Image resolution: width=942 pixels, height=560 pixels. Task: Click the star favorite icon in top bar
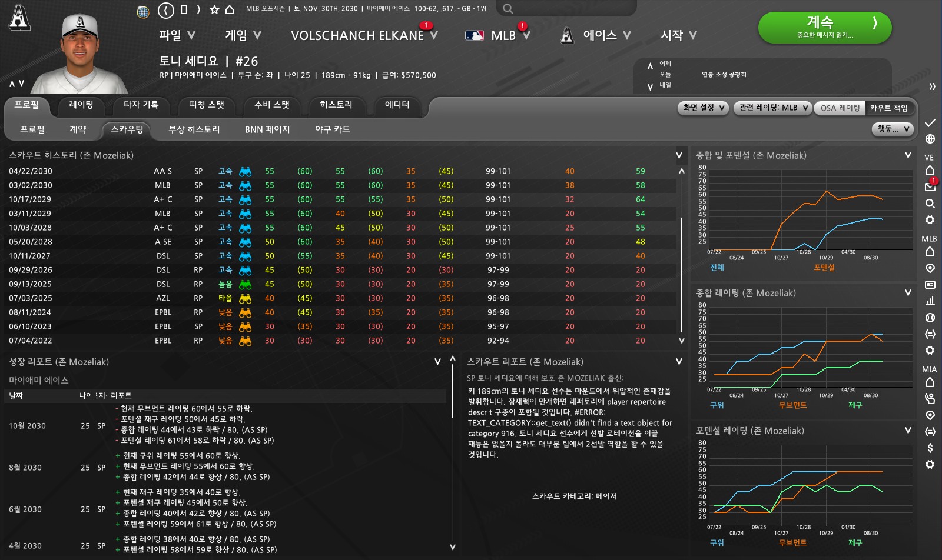[214, 9]
